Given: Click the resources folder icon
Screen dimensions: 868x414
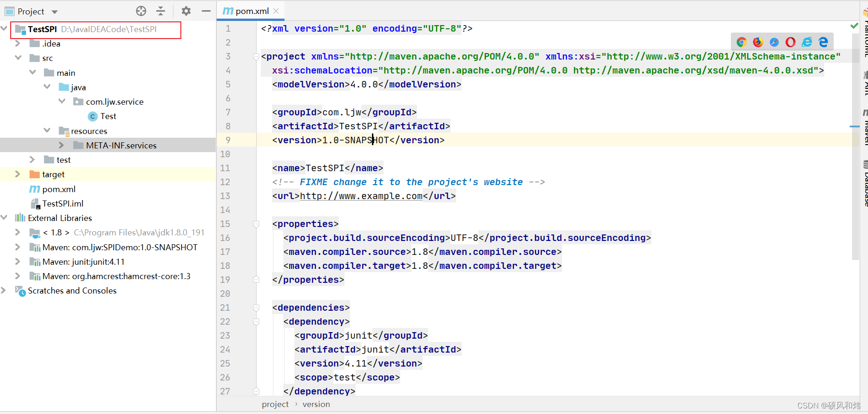Looking at the screenshot, I should click(64, 131).
